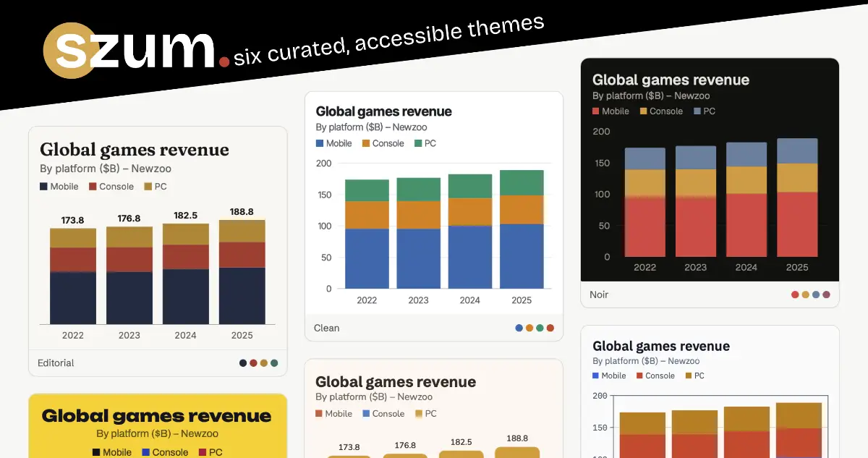Choose the Clean theme label
The height and width of the screenshot is (458, 868).
[x=326, y=328]
